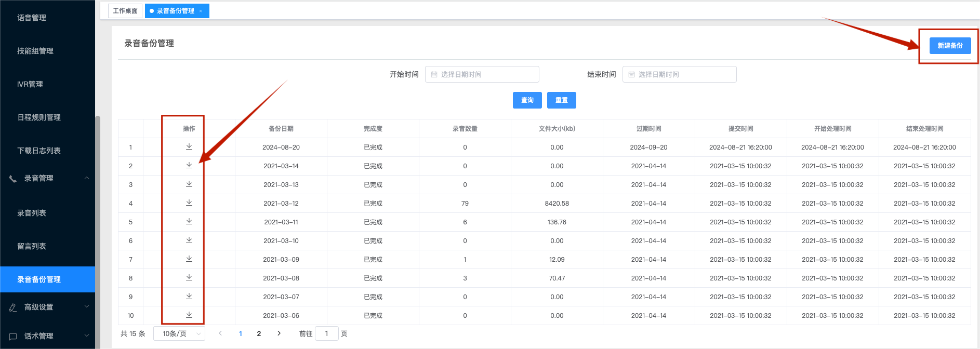Download backup dated 2021-03-11

click(x=189, y=222)
